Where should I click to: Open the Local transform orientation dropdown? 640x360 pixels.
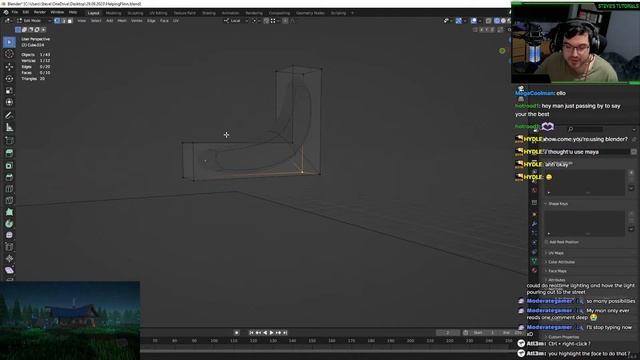(236, 20)
